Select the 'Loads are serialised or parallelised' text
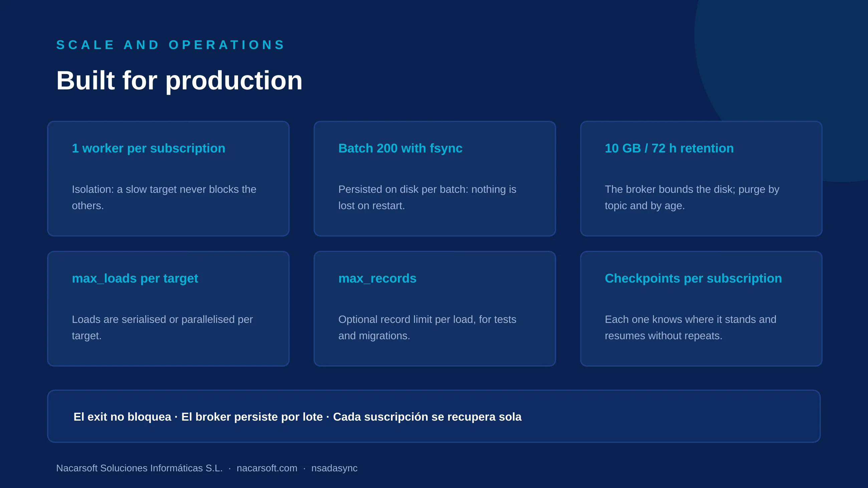868x488 pixels. pos(162,327)
